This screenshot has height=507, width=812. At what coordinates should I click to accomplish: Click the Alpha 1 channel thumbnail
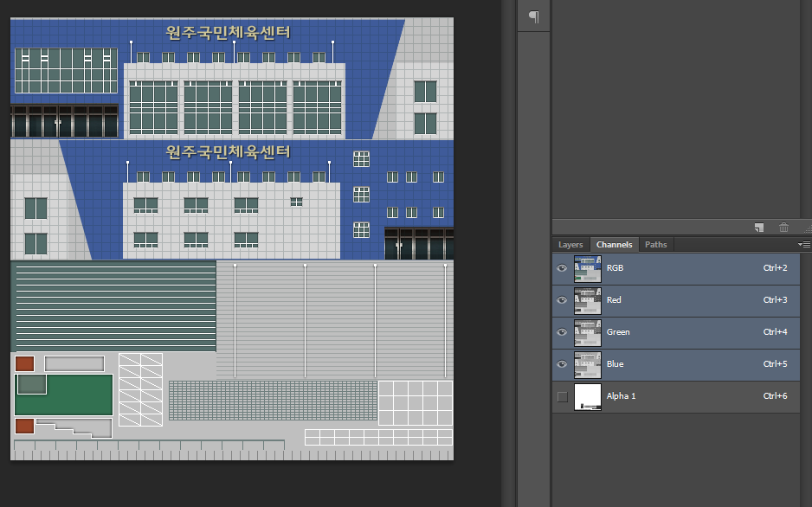(588, 397)
